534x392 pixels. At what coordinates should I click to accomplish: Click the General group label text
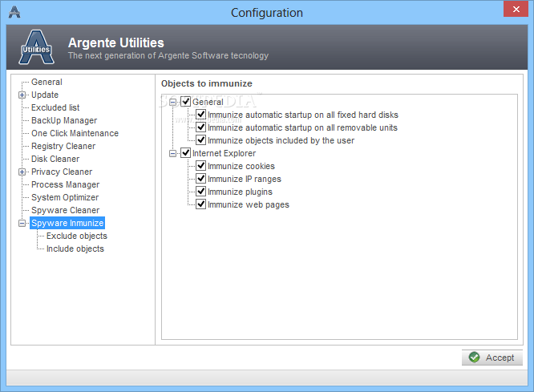pos(208,102)
